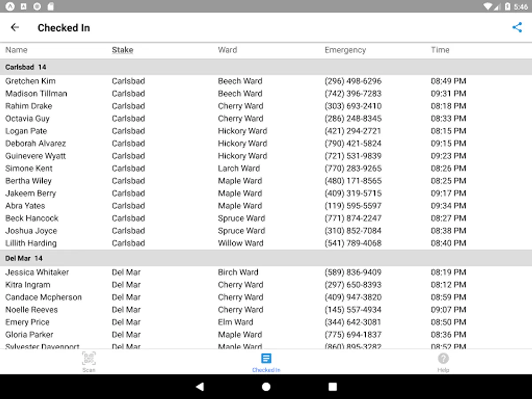The image size is (532, 399).
Task: Click Larch Ward cell
Action: point(239,168)
